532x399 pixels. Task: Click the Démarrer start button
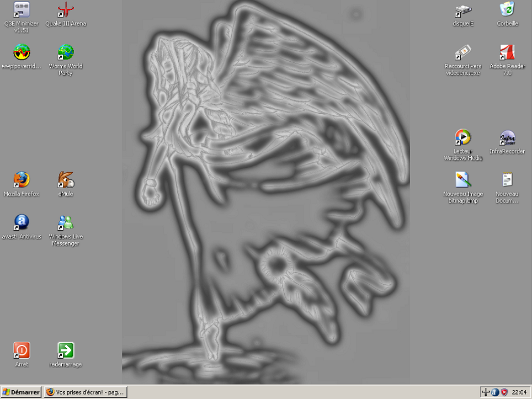tap(21, 392)
